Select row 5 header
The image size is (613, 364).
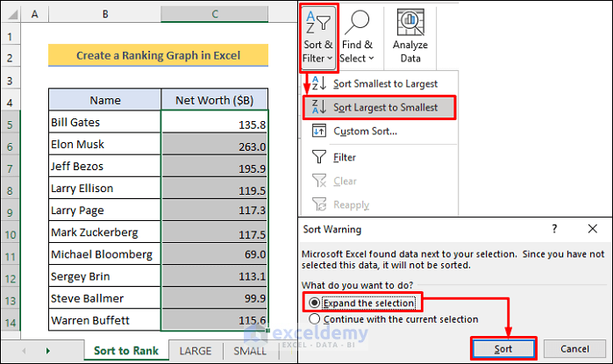(x=11, y=125)
